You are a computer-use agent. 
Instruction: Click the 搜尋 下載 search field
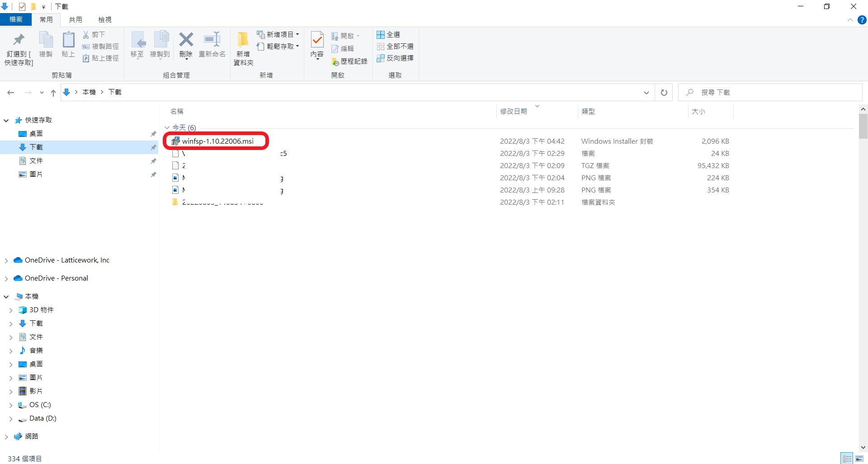pos(770,92)
